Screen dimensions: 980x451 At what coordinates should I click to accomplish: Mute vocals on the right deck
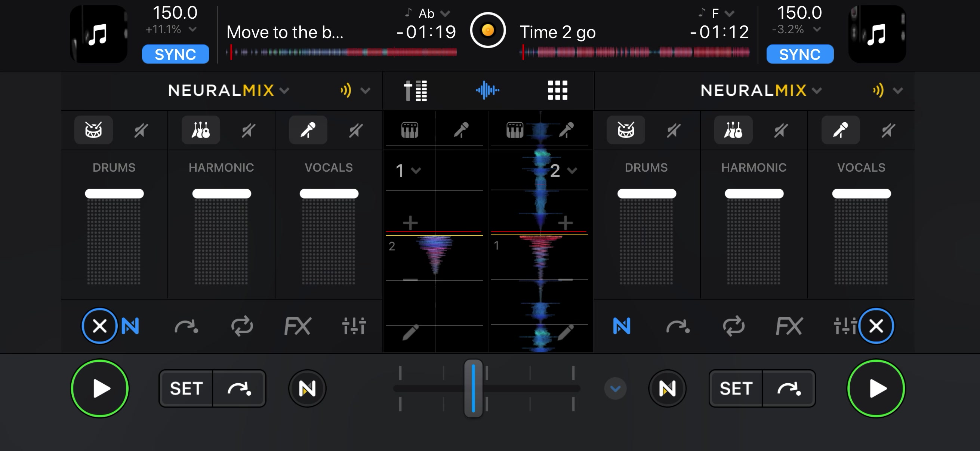[888, 130]
